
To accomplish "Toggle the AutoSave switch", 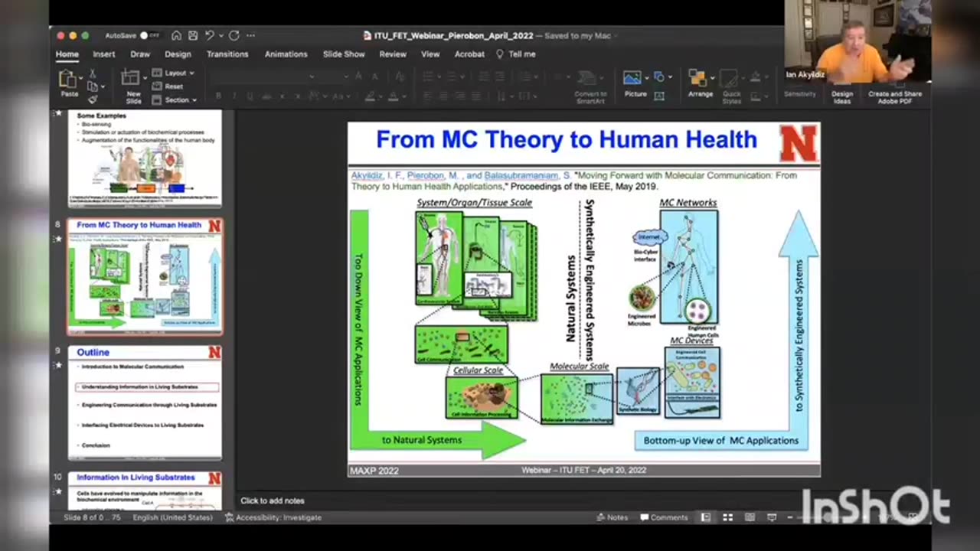I will point(149,35).
